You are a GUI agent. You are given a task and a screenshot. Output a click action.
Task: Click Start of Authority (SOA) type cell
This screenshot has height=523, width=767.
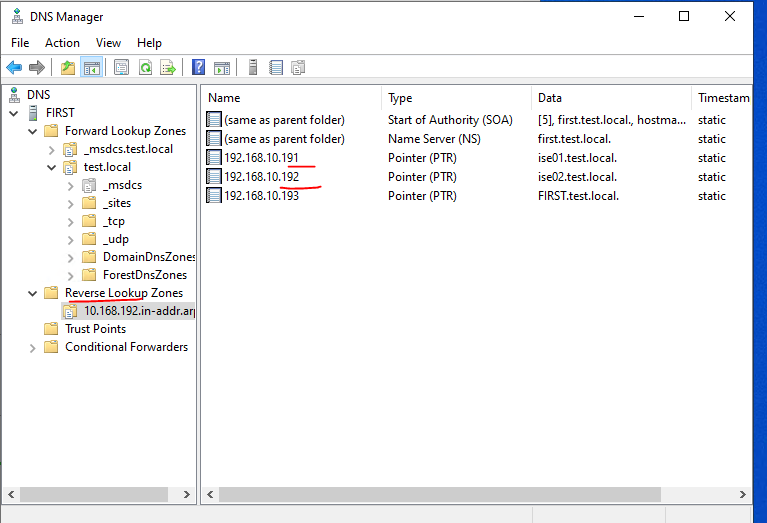coord(450,120)
